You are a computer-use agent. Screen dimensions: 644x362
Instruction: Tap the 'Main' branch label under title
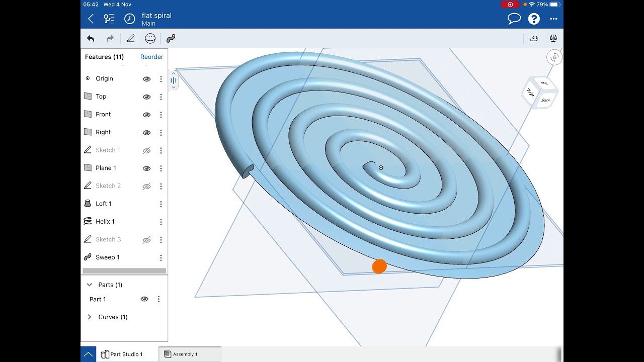click(x=148, y=24)
